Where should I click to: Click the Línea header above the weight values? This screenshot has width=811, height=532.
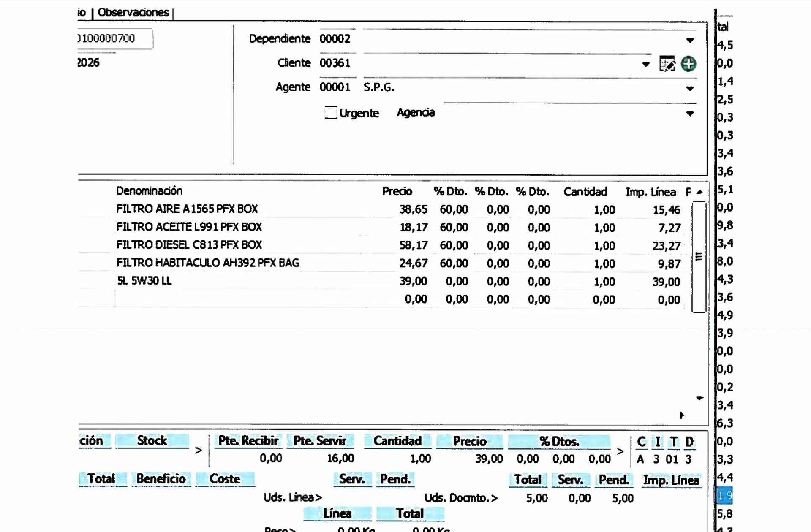[x=337, y=513]
